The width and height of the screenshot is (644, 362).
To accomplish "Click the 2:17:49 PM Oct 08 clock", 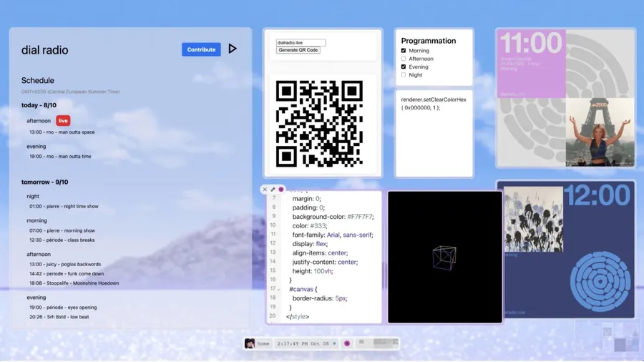I will tap(303, 343).
